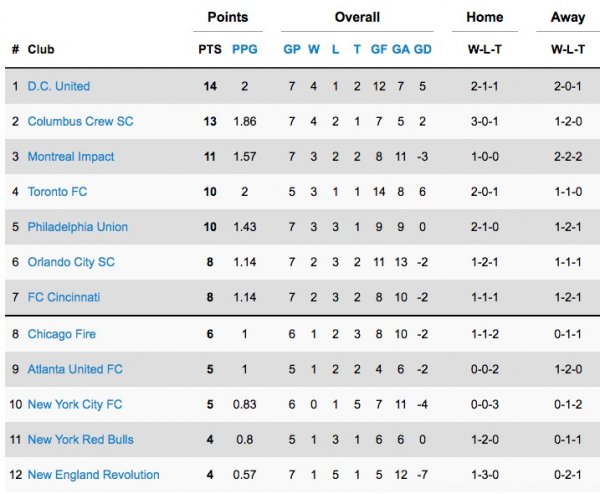The image size is (600, 494).
Task: Click the Club column header
Action: click(x=41, y=49)
